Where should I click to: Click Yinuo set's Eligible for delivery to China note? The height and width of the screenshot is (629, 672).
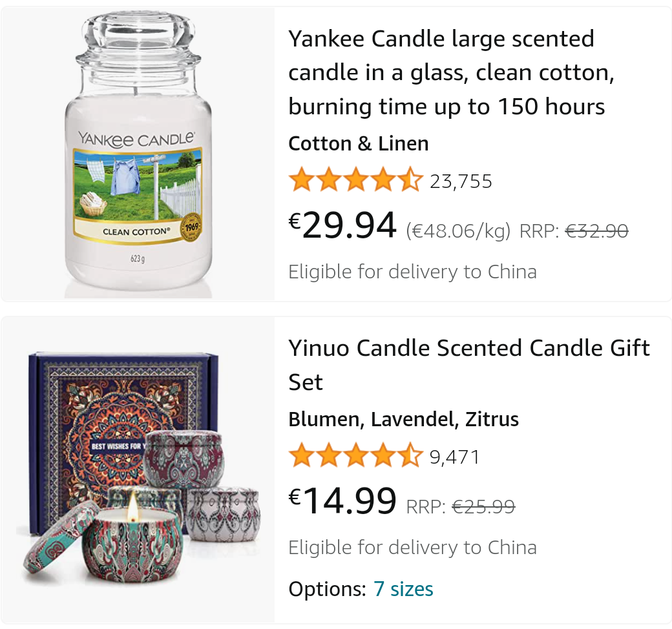tap(412, 548)
